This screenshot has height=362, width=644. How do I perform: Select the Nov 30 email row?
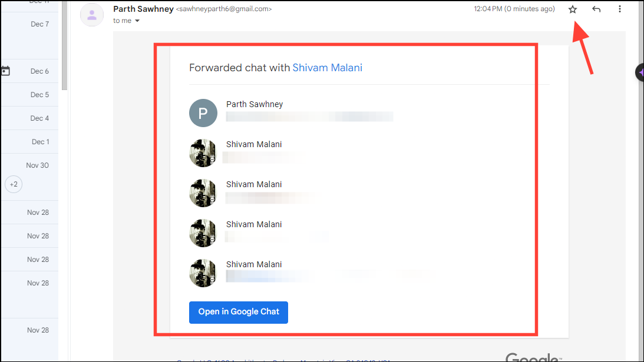click(29, 177)
